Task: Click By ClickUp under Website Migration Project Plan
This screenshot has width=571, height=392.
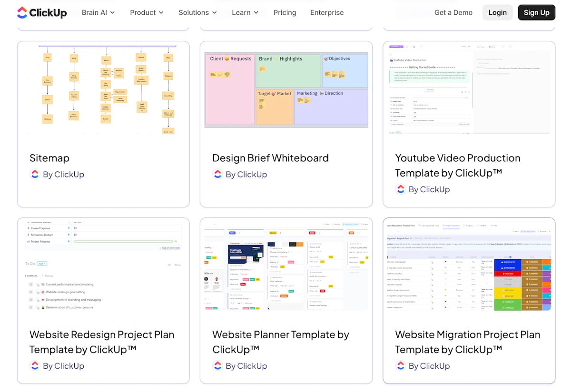Action: pos(429,366)
